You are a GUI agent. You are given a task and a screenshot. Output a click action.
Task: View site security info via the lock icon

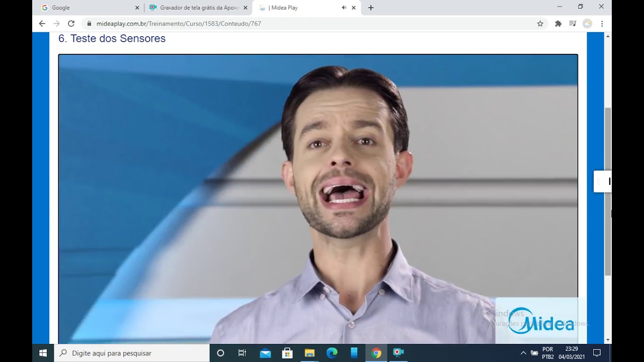[89, 24]
